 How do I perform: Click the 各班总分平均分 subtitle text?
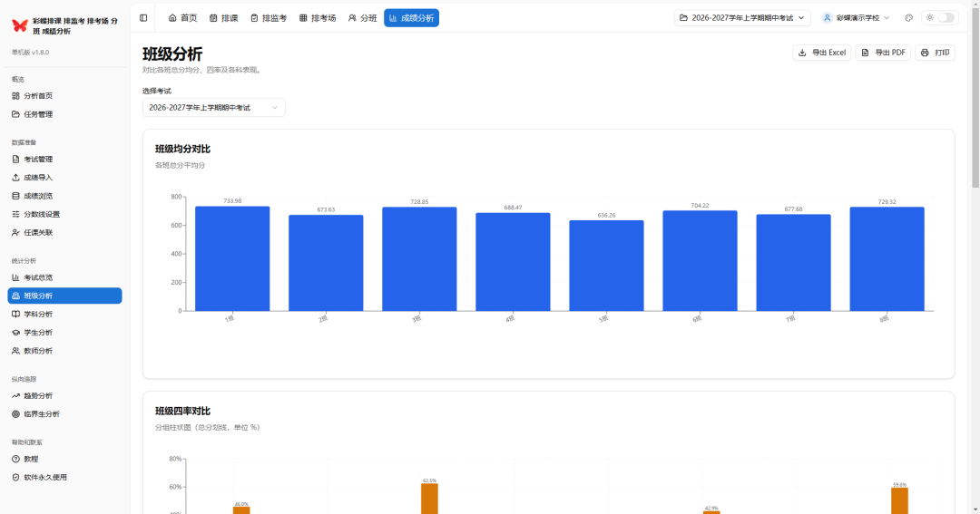180,166
